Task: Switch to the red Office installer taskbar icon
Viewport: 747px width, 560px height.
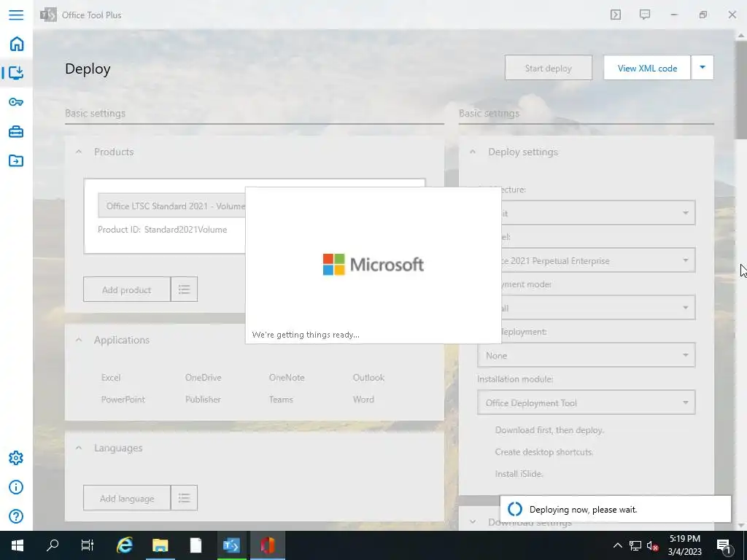Action: point(267,545)
